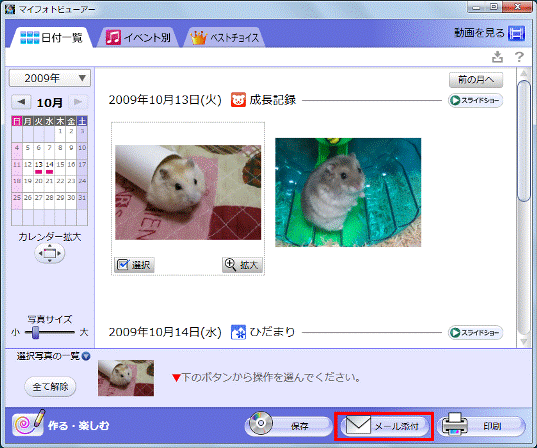Click the 動画を見る film icon

coord(516,33)
